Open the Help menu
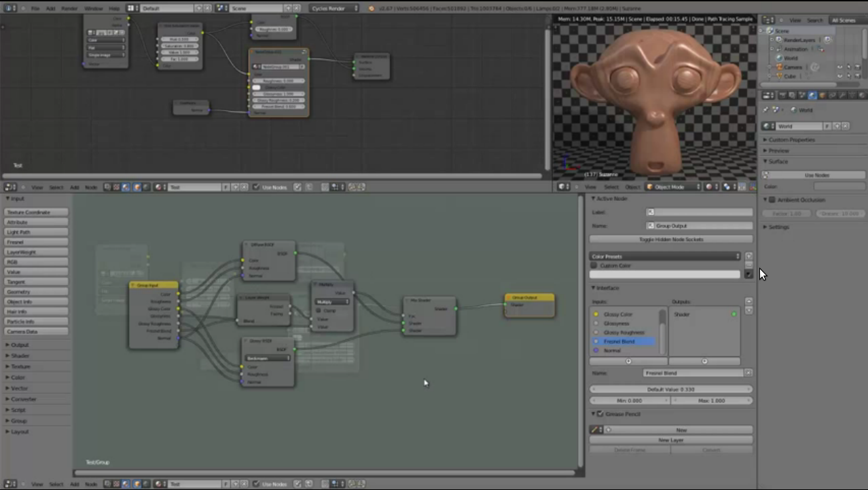Screen dimensions: 868x490 click(115, 8)
